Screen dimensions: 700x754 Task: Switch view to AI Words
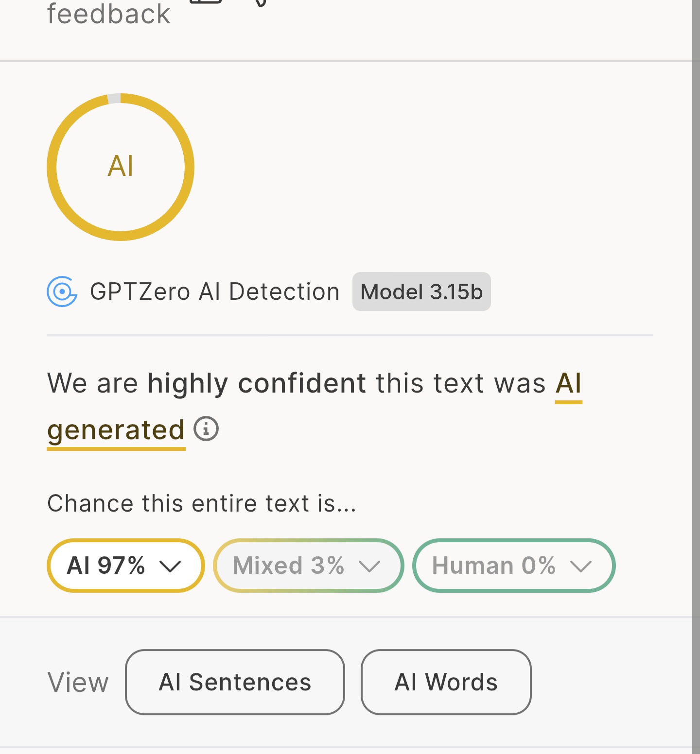click(x=446, y=682)
